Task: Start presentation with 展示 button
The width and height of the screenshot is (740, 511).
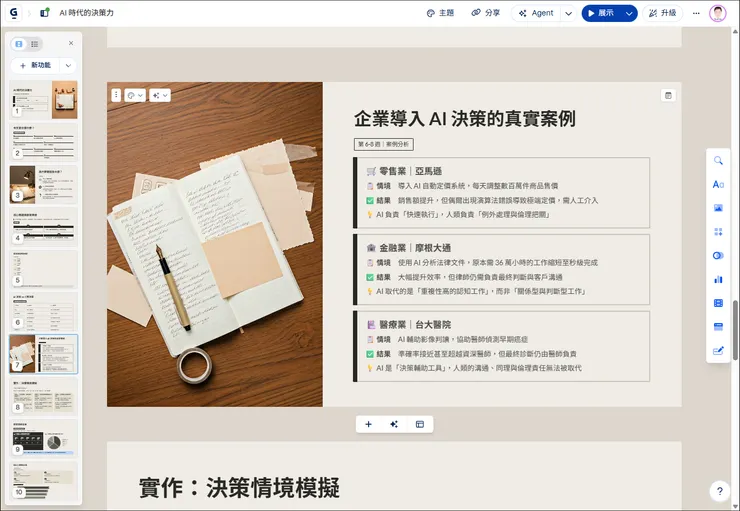Action: coord(601,13)
